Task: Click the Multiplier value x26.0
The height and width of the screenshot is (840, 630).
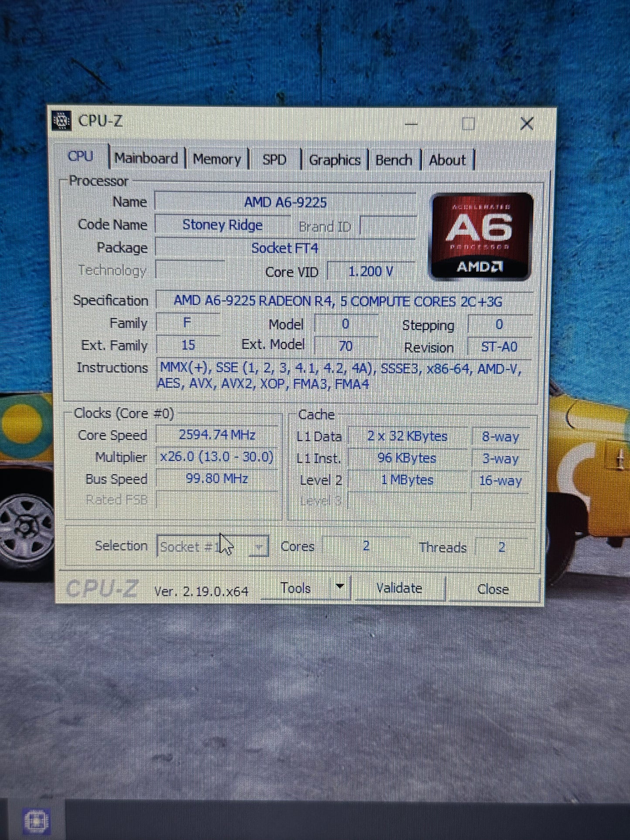Action: pos(217,457)
